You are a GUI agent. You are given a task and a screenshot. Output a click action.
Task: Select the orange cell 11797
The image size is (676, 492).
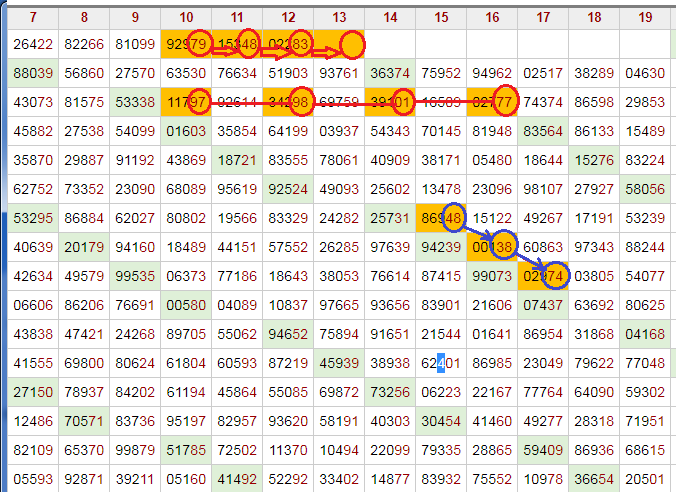[186, 102]
